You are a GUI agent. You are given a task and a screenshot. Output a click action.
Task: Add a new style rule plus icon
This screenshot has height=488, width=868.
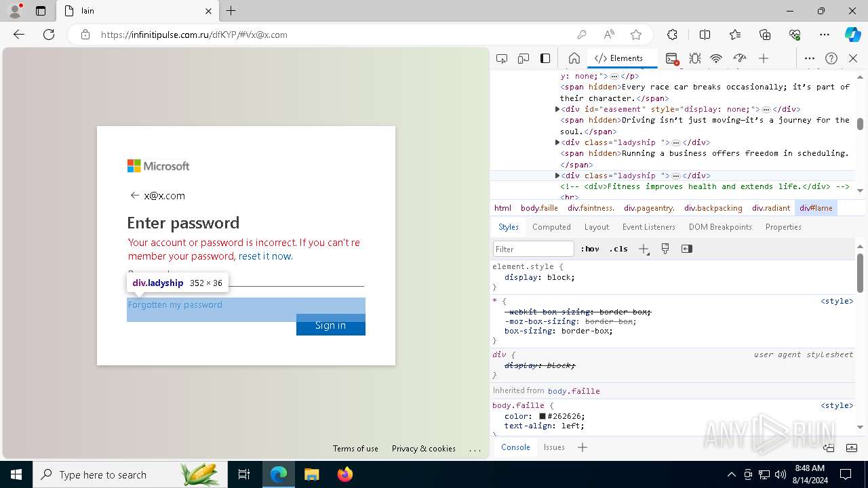pyautogui.click(x=644, y=249)
